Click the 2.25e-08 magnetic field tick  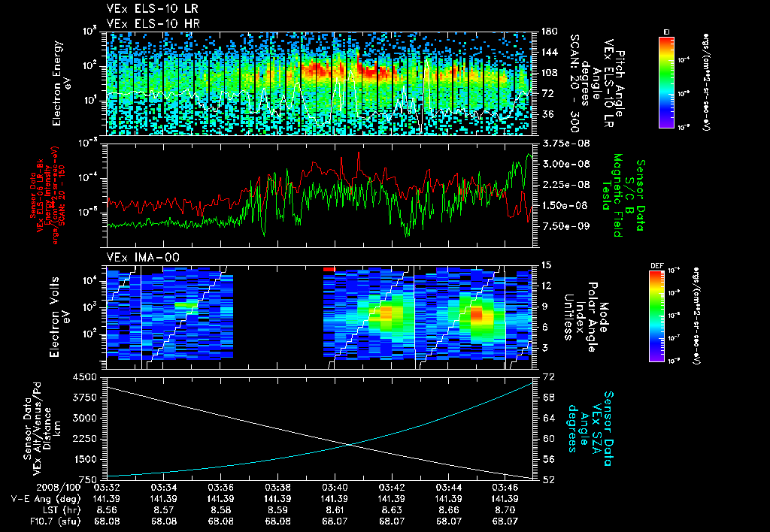click(x=565, y=185)
